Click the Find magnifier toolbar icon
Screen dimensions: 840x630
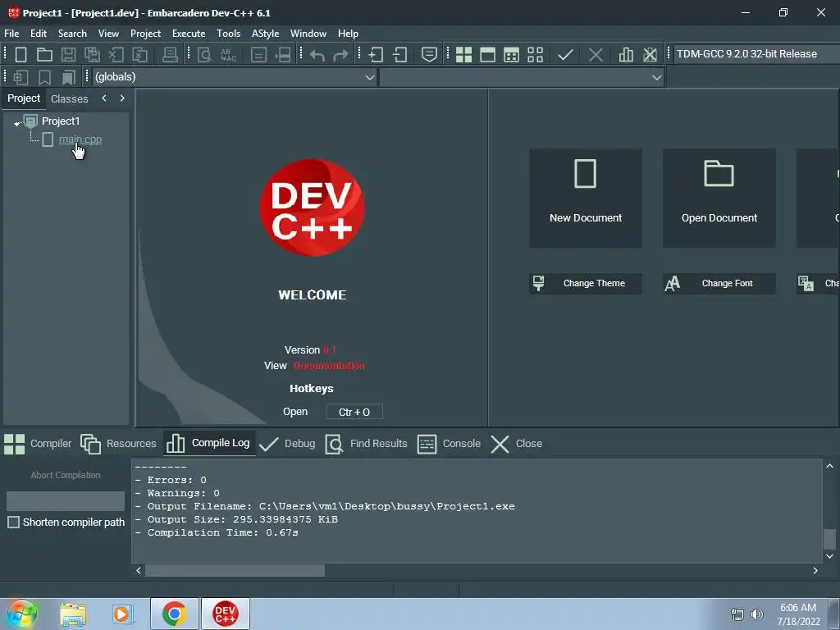[204, 55]
